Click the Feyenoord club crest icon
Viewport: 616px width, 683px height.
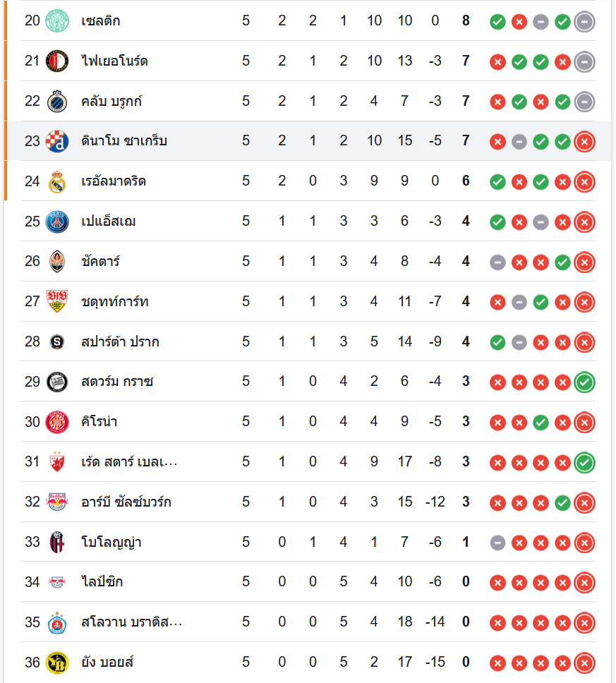tap(56, 61)
